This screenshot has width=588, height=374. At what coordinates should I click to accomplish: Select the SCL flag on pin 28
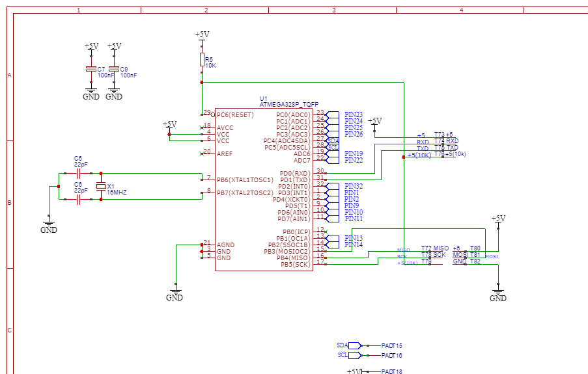(x=333, y=147)
